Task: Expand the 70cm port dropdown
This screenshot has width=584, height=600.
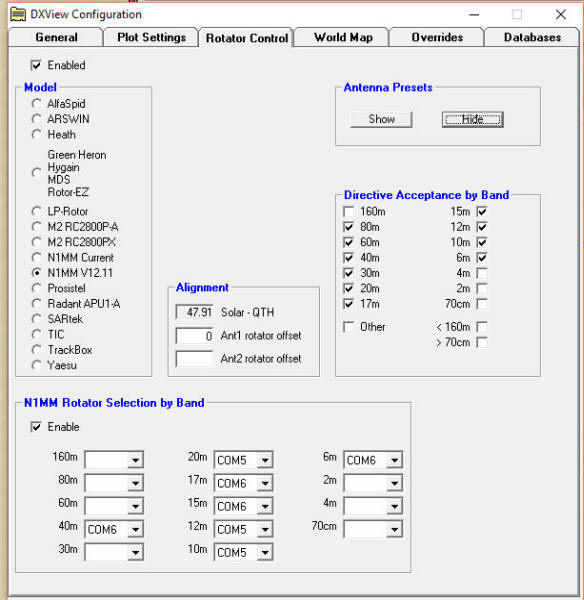Action: [394, 529]
